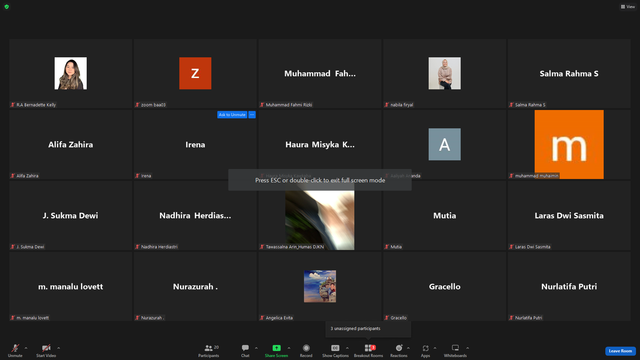This screenshot has width=640, height=360.
Task: Start Video in the toolbar
Action: tap(46, 350)
